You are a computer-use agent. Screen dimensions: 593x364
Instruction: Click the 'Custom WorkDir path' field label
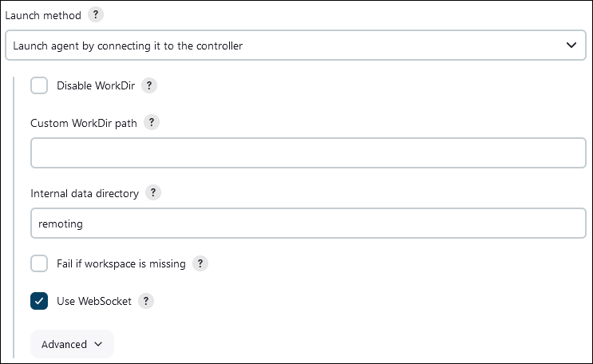84,124
